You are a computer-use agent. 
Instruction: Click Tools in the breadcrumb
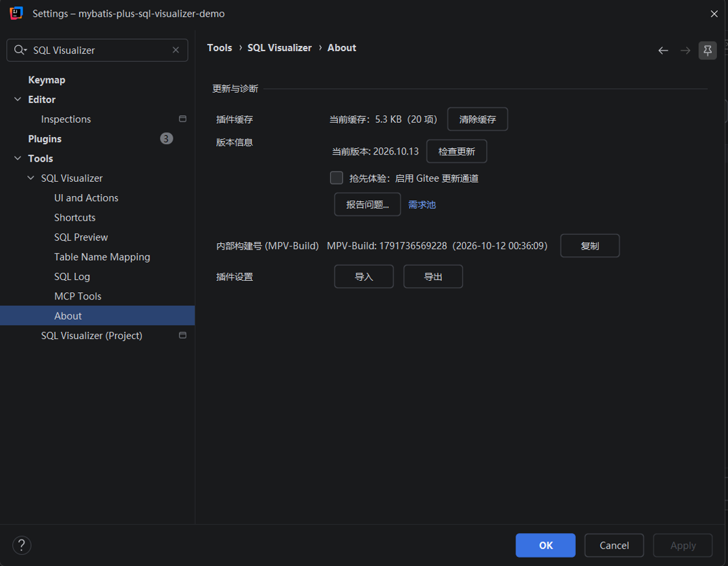click(x=219, y=48)
